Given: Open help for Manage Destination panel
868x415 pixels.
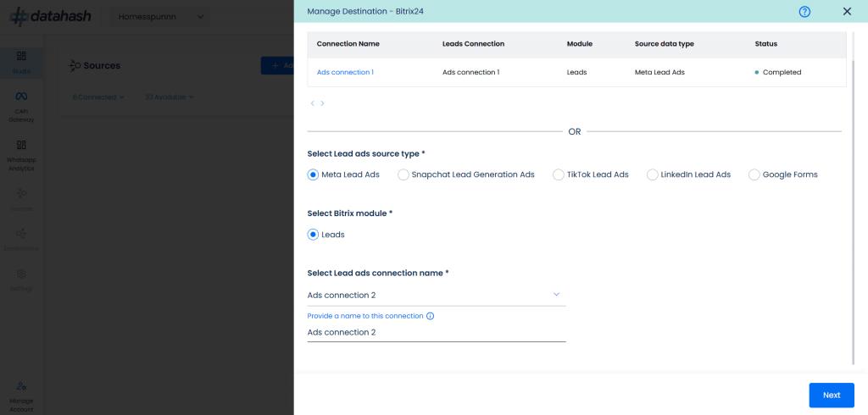Looking at the screenshot, I should tap(804, 12).
